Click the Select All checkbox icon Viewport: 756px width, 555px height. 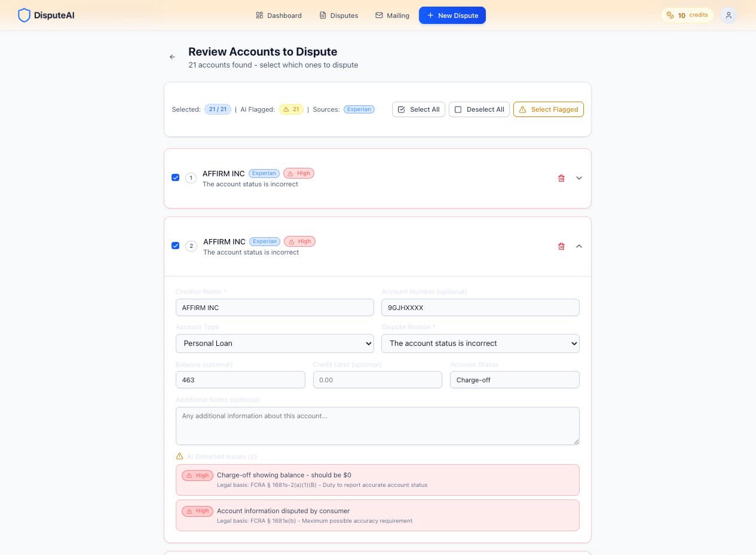(x=401, y=109)
